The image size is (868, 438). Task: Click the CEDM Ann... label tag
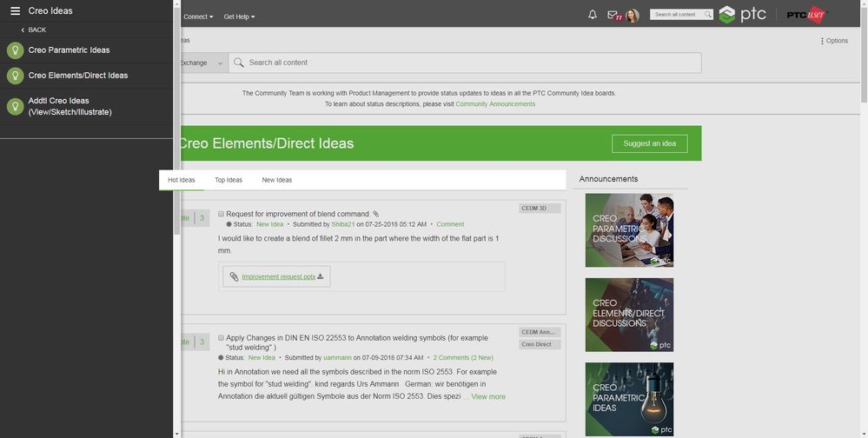click(x=540, y=332)
